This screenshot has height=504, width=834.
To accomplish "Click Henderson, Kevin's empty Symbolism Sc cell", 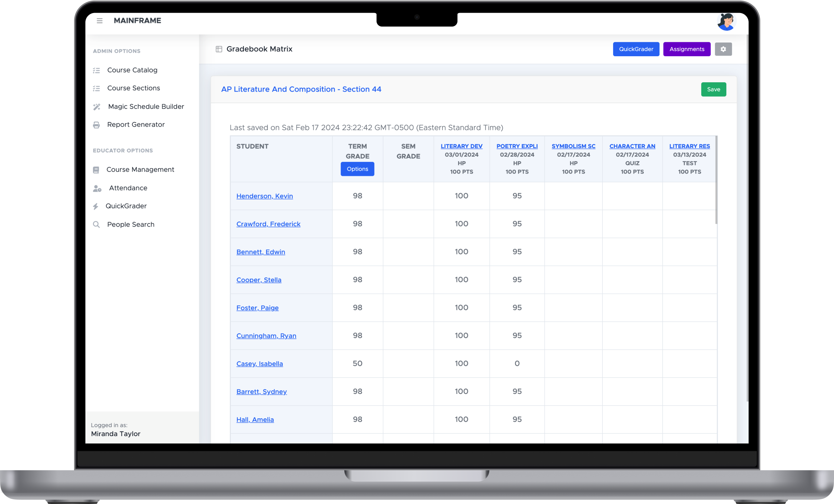I will coord(573,196).
